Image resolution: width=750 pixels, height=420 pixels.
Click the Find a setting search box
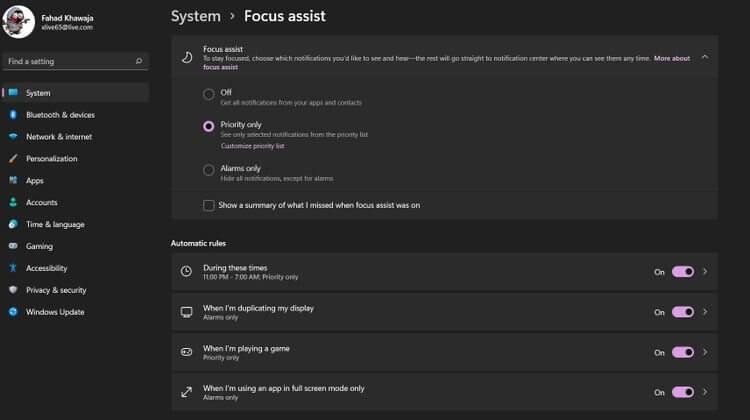(x=76, y=61)
